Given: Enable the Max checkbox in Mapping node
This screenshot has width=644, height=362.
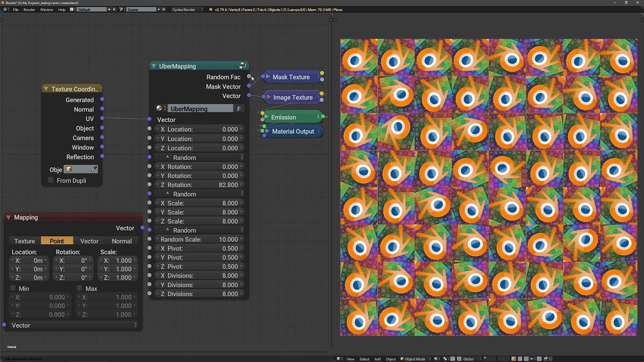Looking at the screenshot, I should coord(79,289).
